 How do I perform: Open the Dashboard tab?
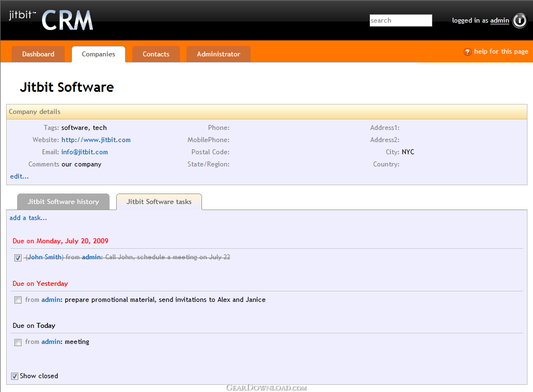[x=38, y=54]
